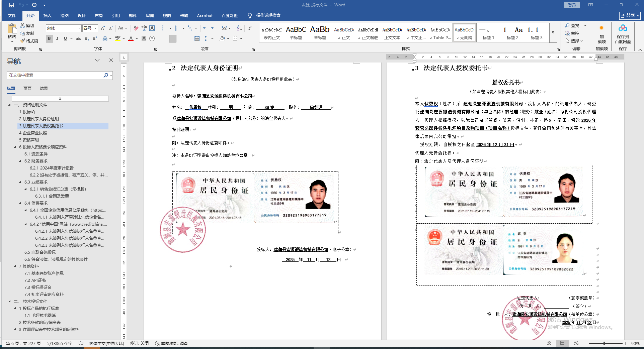
Task: Open the Add-ins button
Action: click(x=601, y=33)
